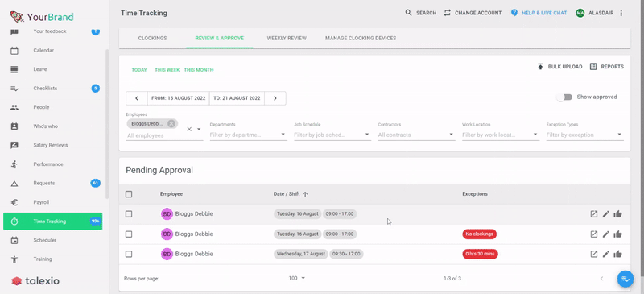The image size is (644, 294).
Task: Filter by This Month
Action: point(199,70)
